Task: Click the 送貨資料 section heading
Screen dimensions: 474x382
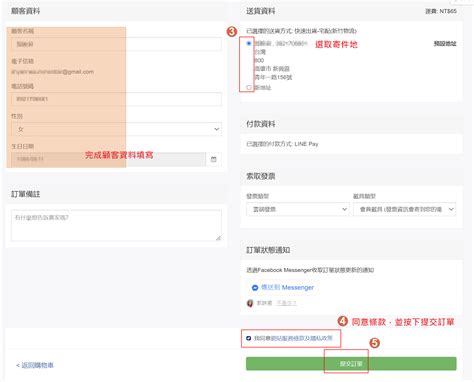Action: 261,11
